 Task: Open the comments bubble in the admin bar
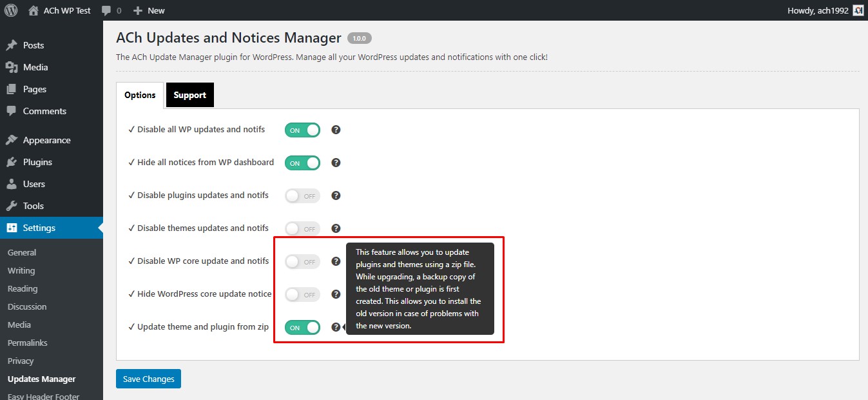pos(111,10)
